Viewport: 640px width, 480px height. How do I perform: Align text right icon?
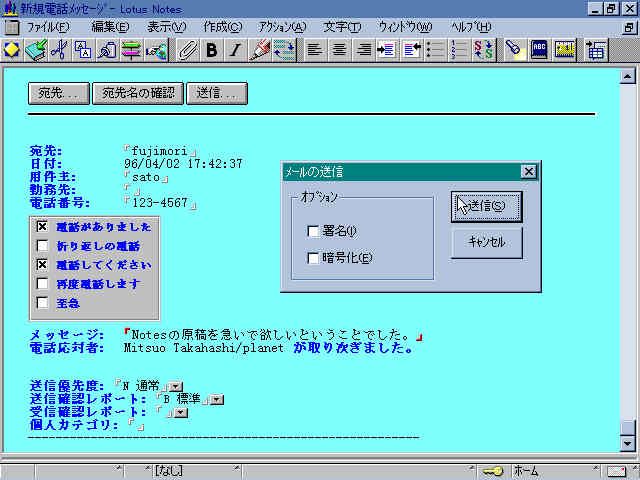click(x=363, y=50)
